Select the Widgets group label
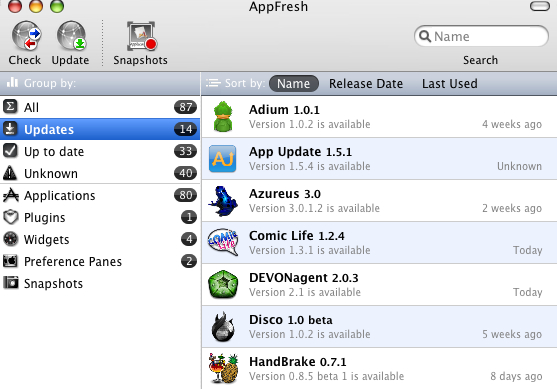The height and width of the screenshot is (389, 557). pyautogui.click(x=47, y=240)
